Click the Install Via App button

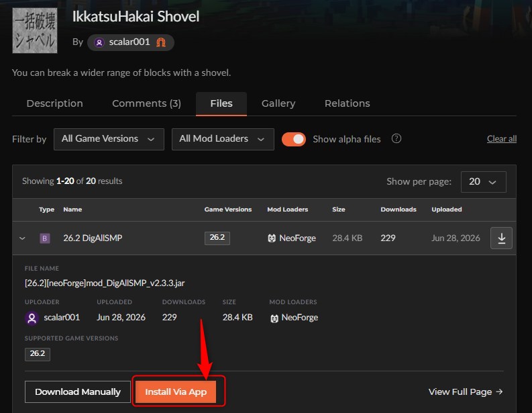pos(176,392)
